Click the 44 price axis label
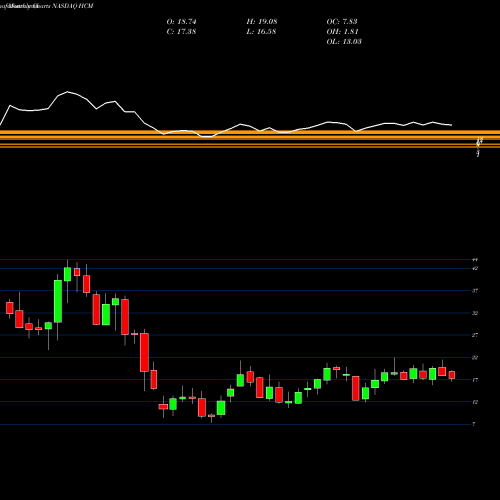Image resolution: width=500 pixels, height=500 pixels. pos(475,260)
